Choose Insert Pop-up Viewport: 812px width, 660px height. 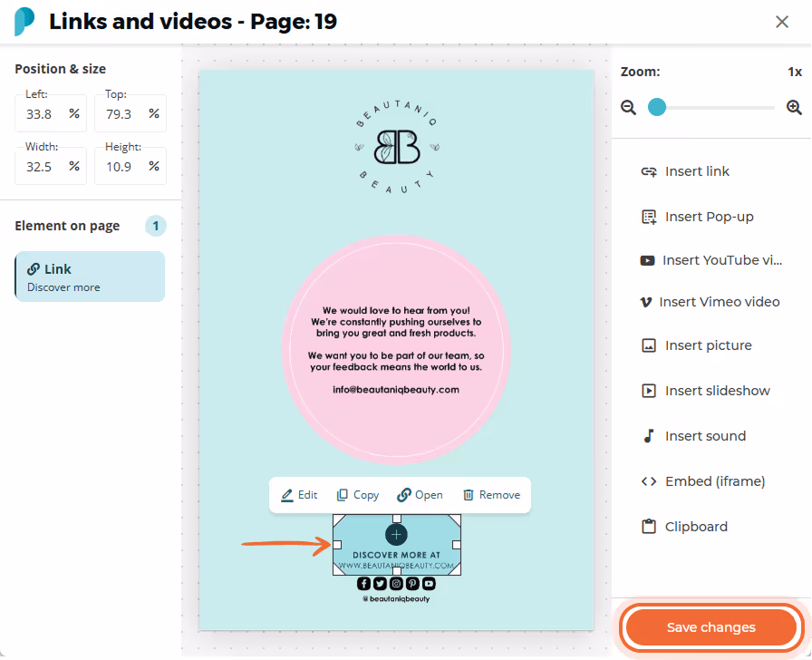point(697,217)
